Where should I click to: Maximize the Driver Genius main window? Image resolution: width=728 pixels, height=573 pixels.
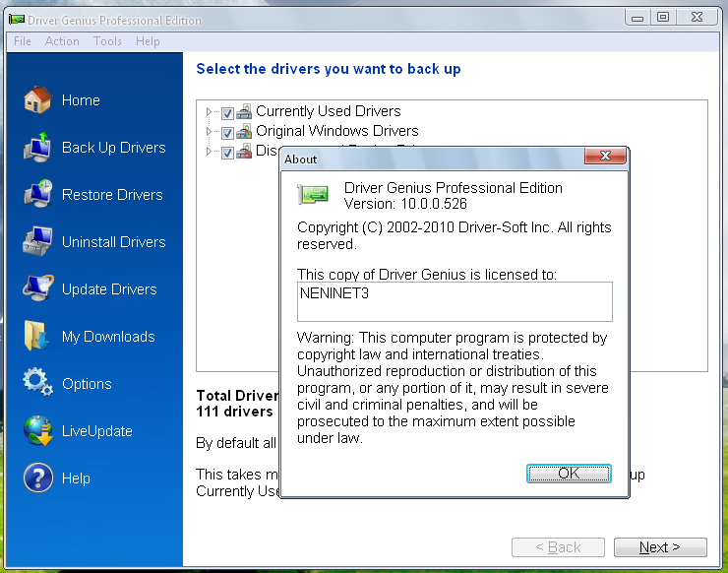click(x=663, y=17)
